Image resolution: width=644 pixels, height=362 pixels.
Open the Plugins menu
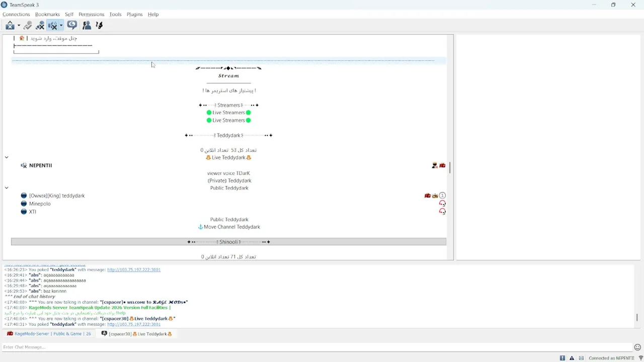[x=134, y=14]
